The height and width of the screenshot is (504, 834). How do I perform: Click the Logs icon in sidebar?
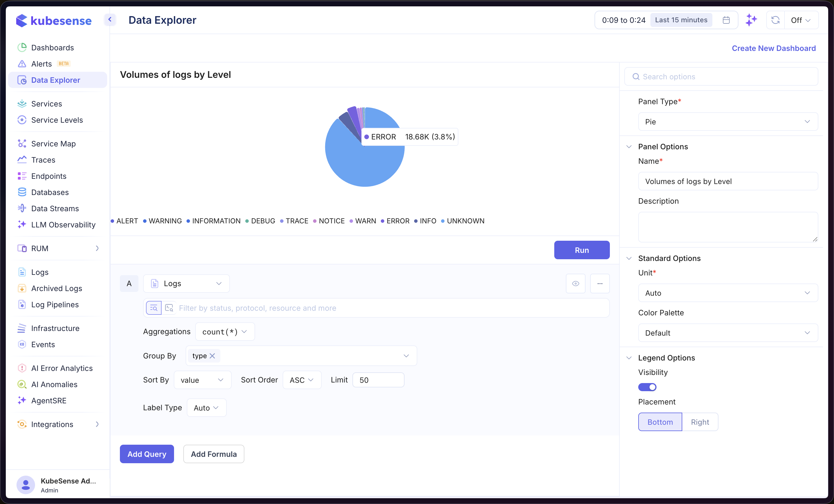(22, 272)
